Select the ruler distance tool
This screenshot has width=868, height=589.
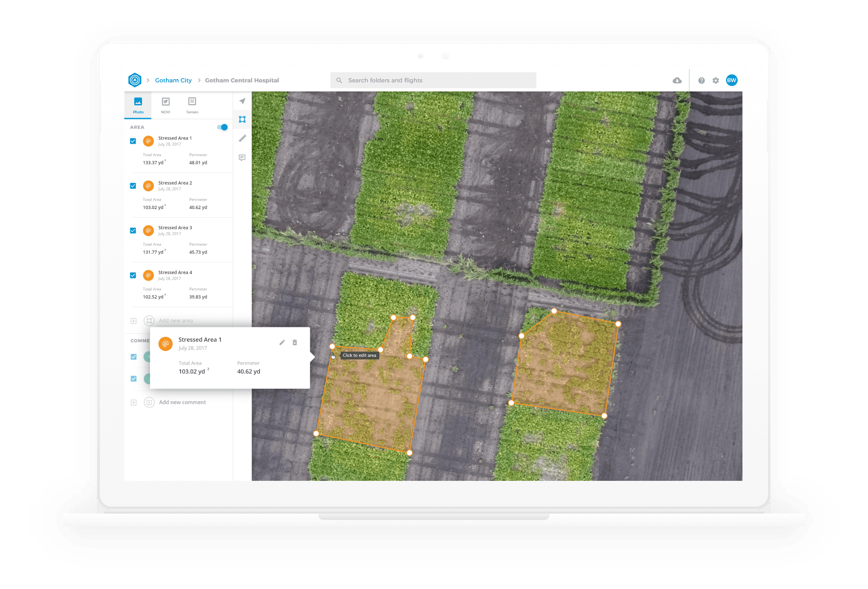pos(242,139)
